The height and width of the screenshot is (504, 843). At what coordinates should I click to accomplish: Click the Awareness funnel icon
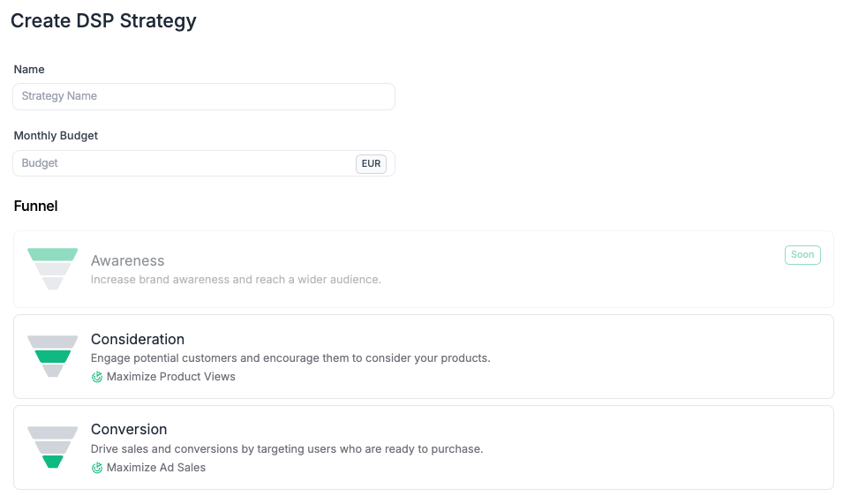click(53, 269)
